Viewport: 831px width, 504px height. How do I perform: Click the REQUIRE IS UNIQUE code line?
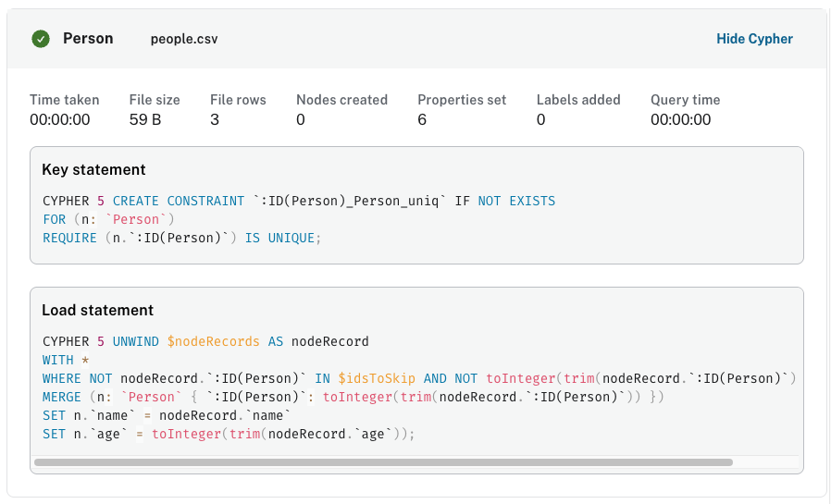pyautogui.click(x=181, y=238)
